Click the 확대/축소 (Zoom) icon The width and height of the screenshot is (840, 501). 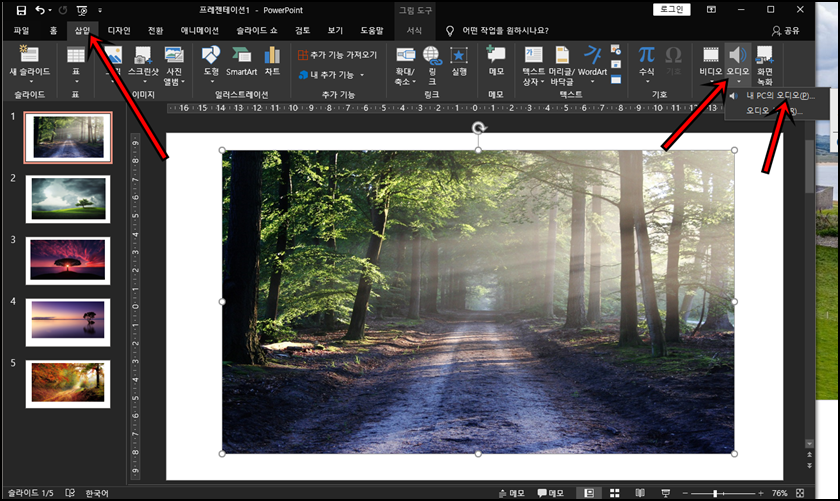(406, 55)
